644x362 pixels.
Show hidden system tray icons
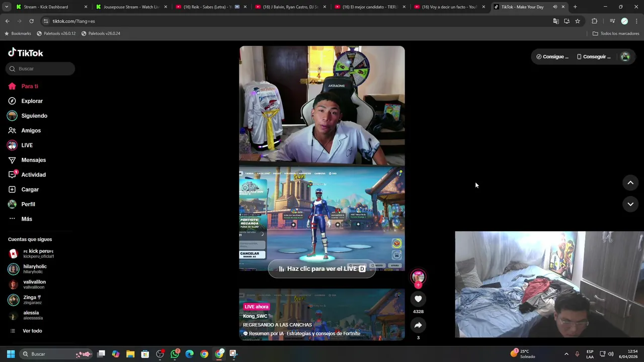(566, 354)
